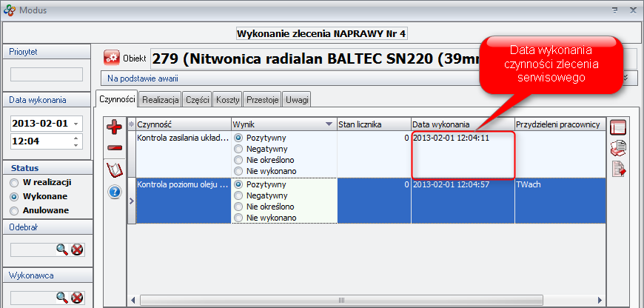
Task: Pin the Modus window using pin icon
Action: click(x=615, y=10)
